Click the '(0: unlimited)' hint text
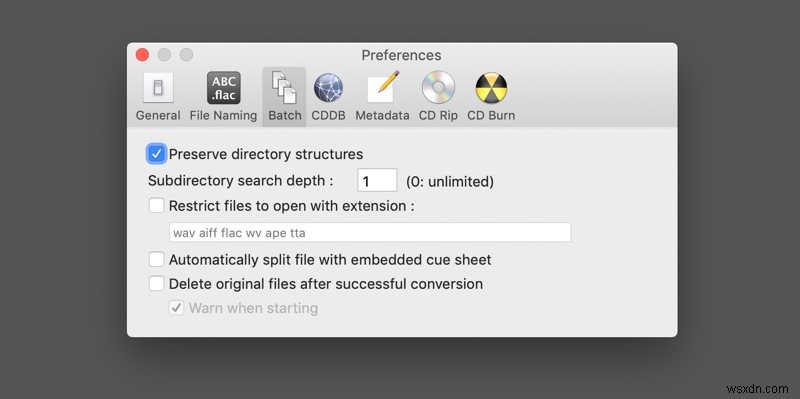 pyautogui.click(x=449, y=181)
